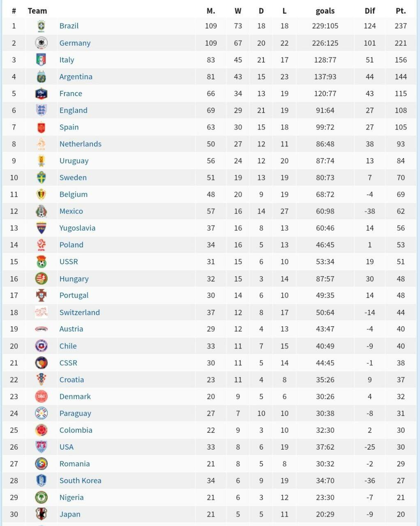Open the Colombia team link
Viewport: 420px width, 526px height.
(76, 430)
